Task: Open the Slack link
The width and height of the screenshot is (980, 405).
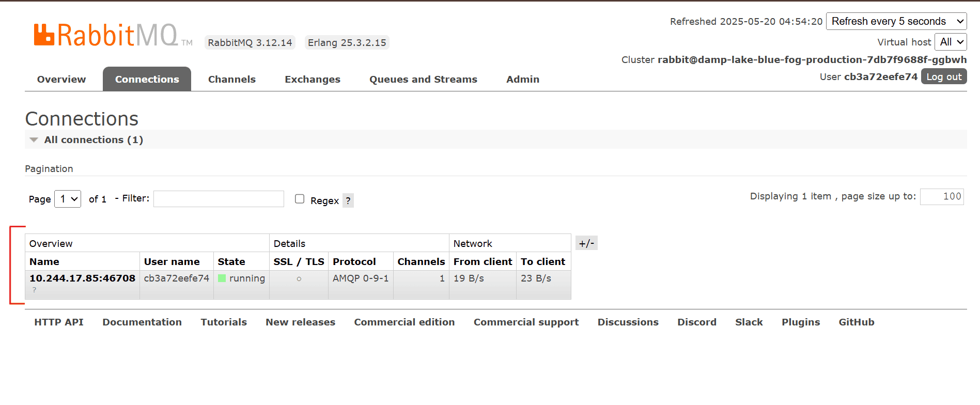Action: (x=749, y=322)
